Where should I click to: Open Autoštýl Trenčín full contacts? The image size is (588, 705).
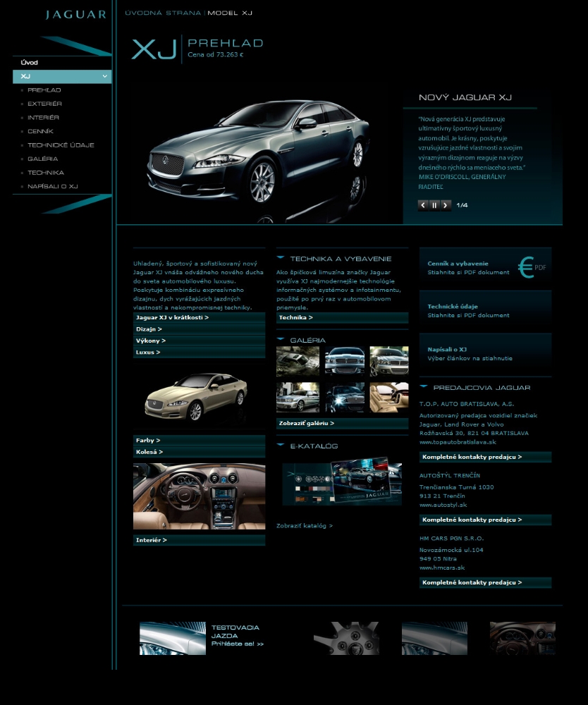tap(485, 520)
